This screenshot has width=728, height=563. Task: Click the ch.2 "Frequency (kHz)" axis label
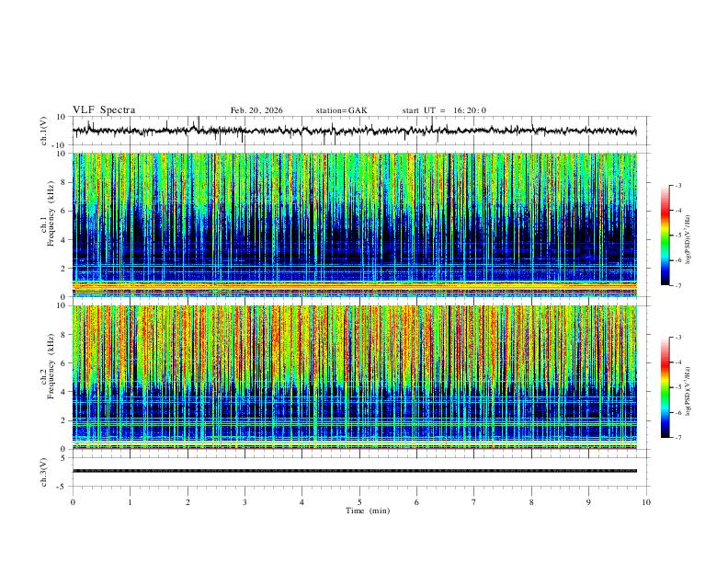tap(51, 365)
